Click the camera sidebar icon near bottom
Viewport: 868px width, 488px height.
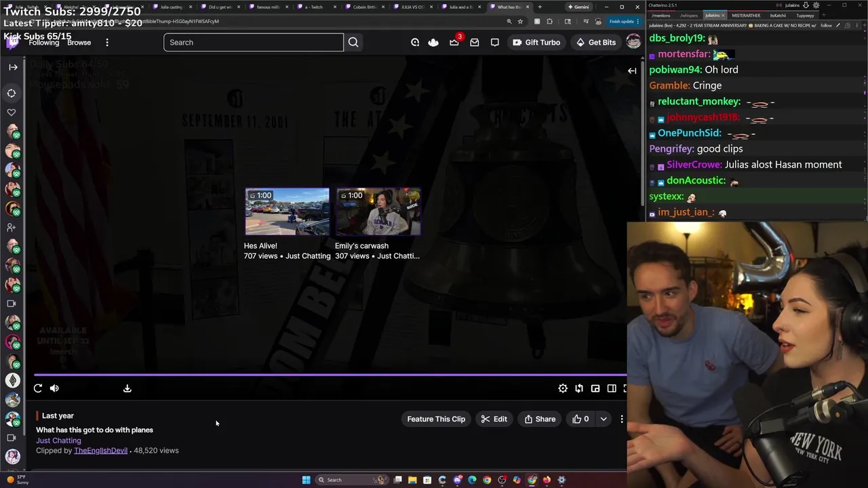12,437
